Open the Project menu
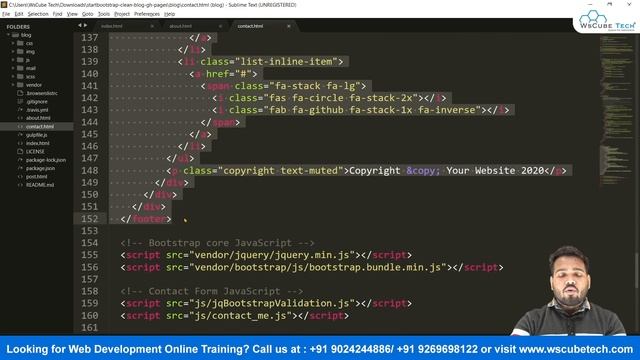This screenshot has width=640, height=360. (x=122, y=14)
